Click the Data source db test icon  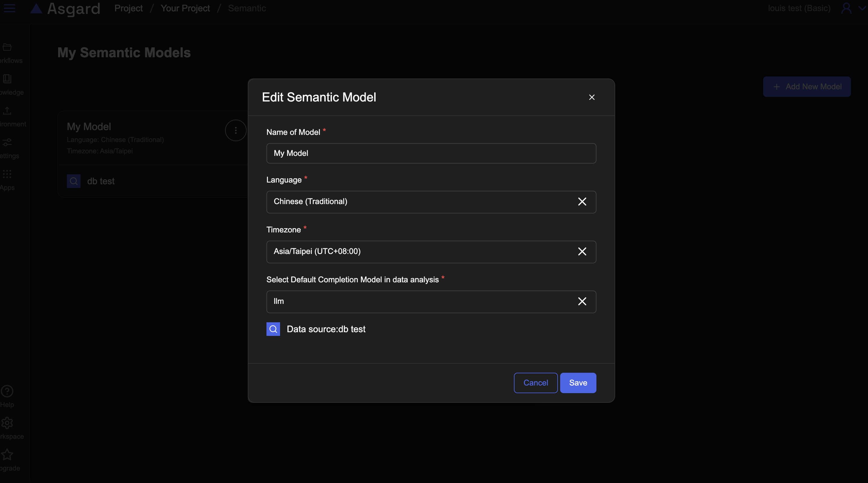(273, 329)
